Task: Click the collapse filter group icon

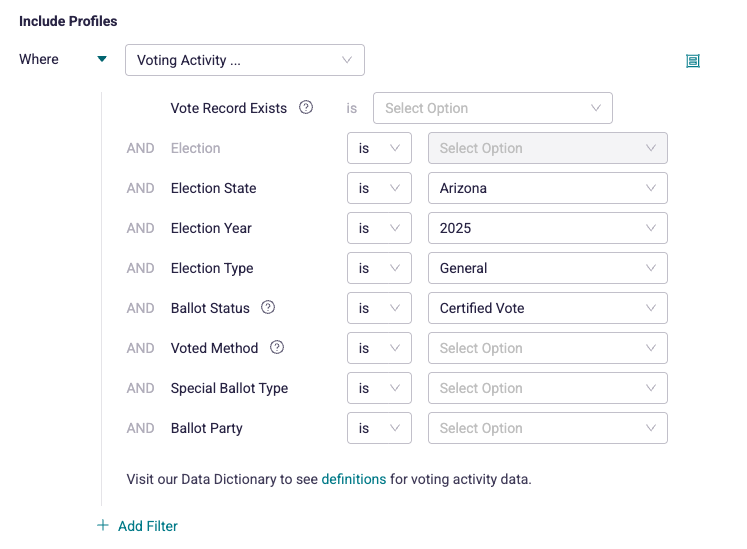Action: click(693, 61)
